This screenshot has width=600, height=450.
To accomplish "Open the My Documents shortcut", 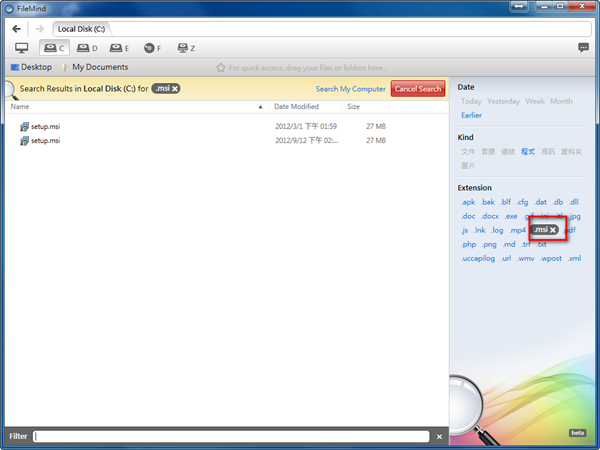I will coord(95,67).
